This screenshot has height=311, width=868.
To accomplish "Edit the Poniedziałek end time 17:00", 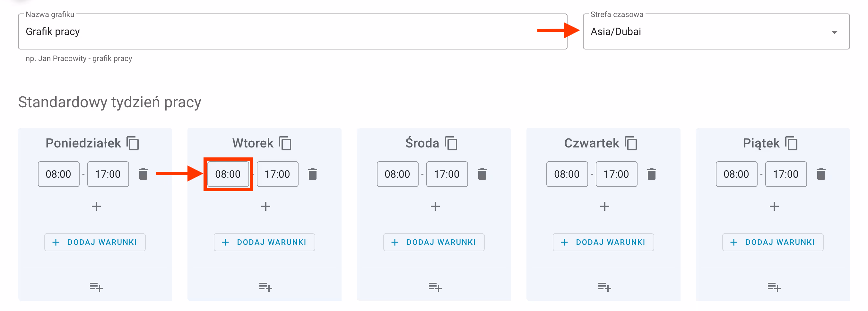I will pos(108,174).
